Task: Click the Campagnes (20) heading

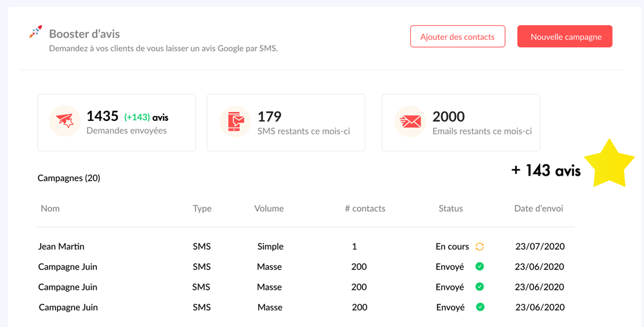Action: click(69, 178)
